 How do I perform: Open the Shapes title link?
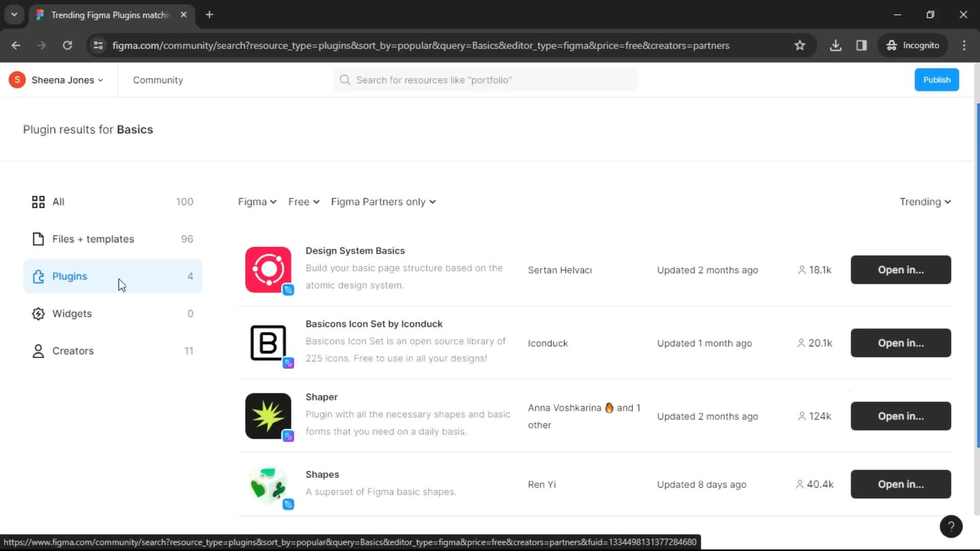[x=322, y=474]
